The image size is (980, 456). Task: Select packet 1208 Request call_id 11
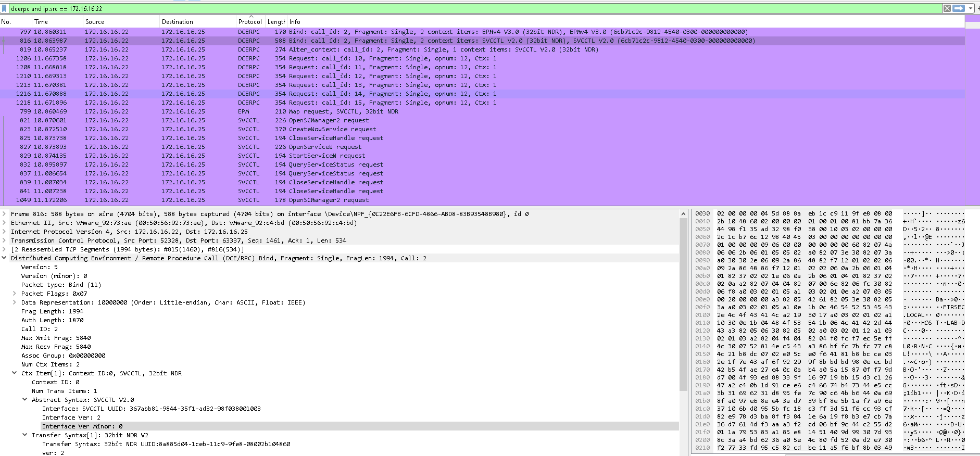pos(482,67)
